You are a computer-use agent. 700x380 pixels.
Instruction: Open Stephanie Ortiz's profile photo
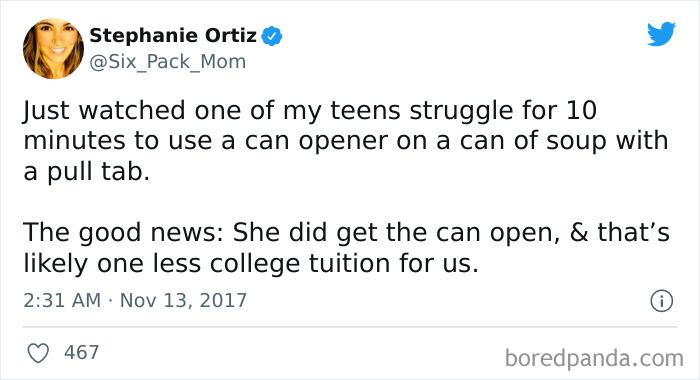point(53,49)
